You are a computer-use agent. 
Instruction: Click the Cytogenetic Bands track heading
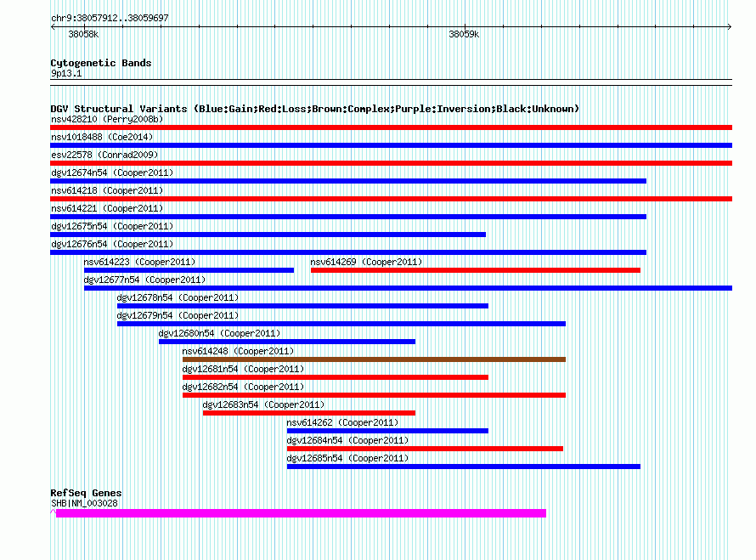101,63
